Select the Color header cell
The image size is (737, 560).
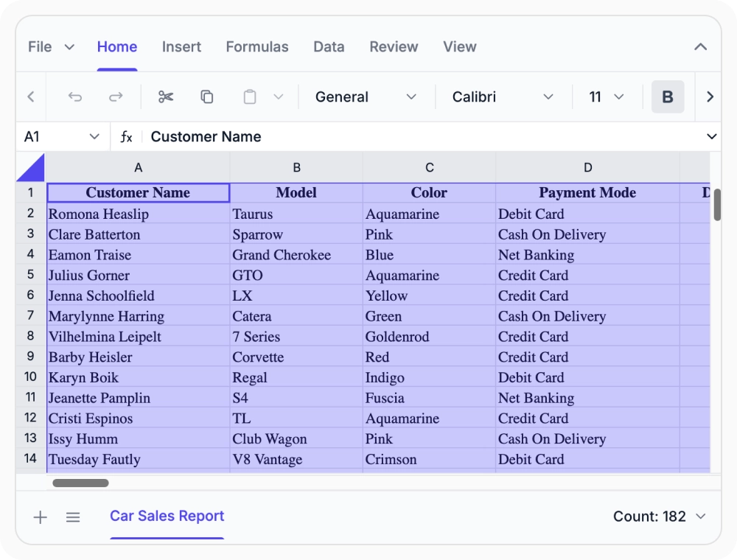pos(429,192)
